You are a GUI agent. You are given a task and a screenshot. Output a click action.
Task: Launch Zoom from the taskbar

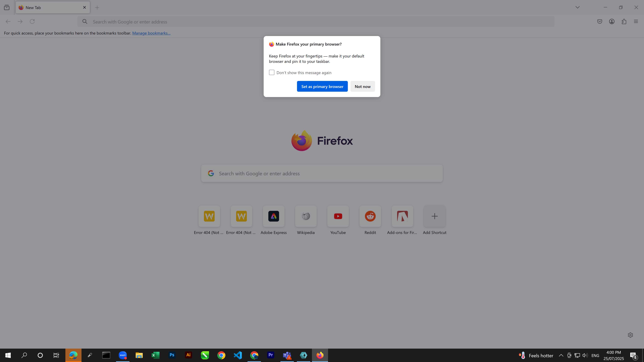coord(123,355)
